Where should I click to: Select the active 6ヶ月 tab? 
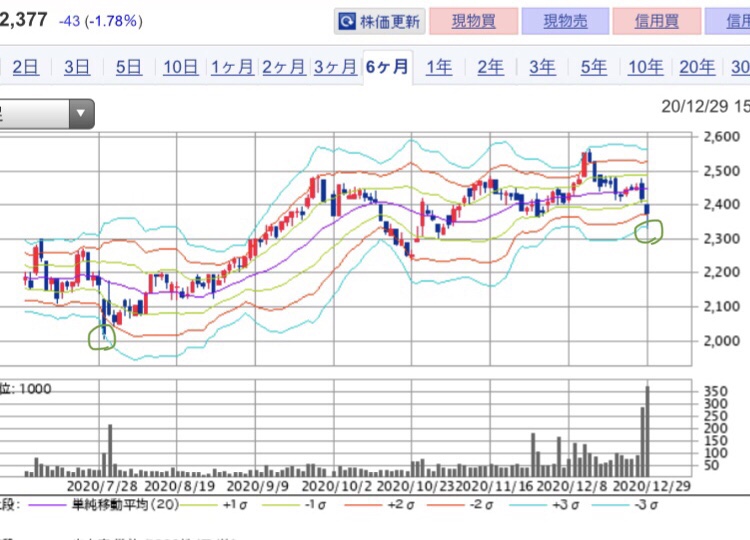387,67
